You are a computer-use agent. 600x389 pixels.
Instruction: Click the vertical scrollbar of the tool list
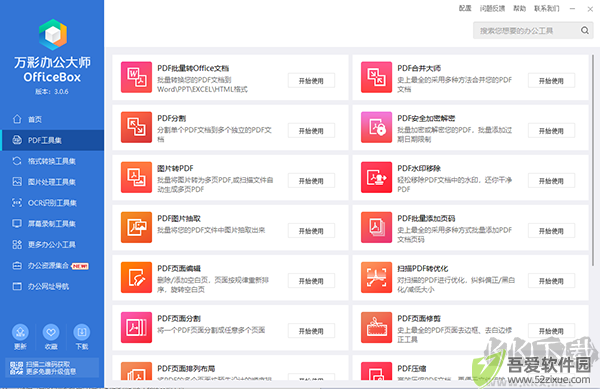pos(593,161)
